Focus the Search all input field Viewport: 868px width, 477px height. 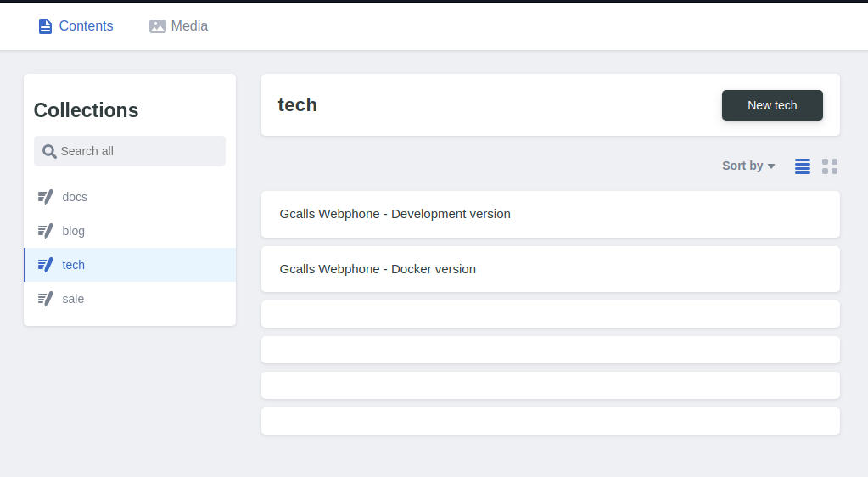click(x=136, y=151)
